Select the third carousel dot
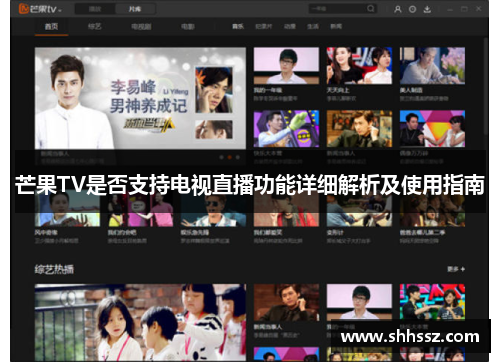 [x=237, y=157]
